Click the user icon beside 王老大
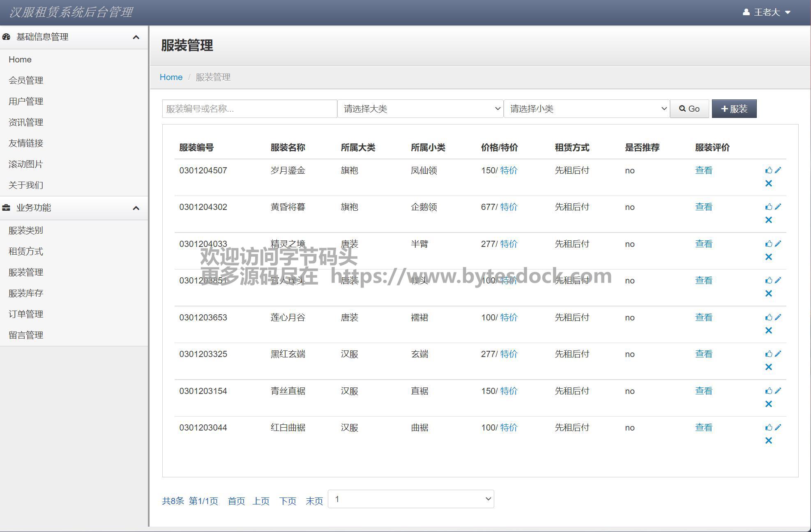This screenshot has height=532, width=811. (x=746, y=12)
